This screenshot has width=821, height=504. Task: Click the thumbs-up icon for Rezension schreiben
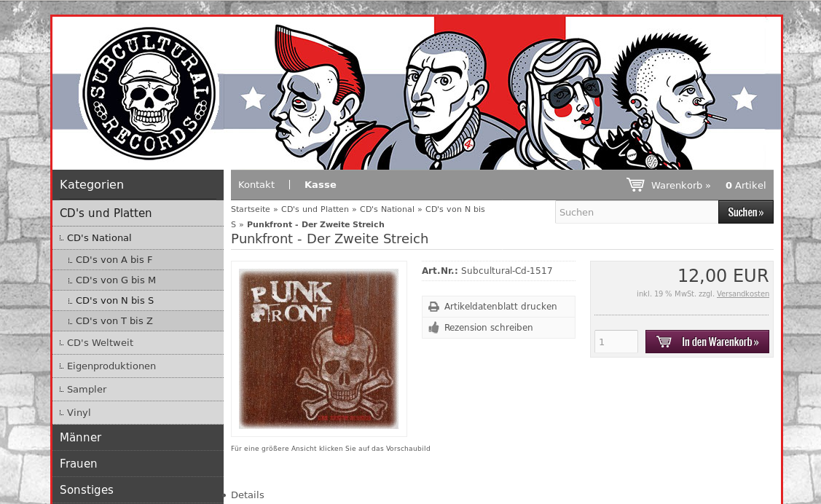(433, 328)
